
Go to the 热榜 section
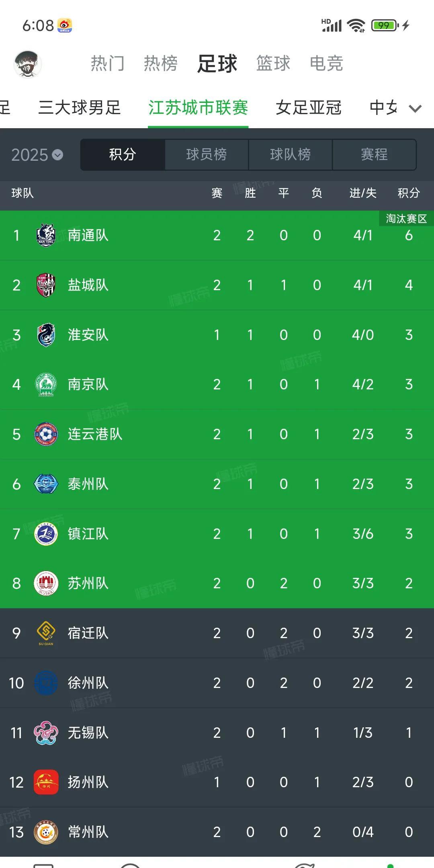coord(161,63)
